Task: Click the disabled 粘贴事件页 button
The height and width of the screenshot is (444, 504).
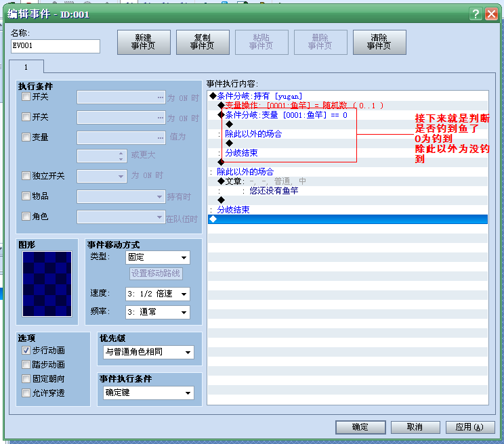Action: click(x=261, y=42)
